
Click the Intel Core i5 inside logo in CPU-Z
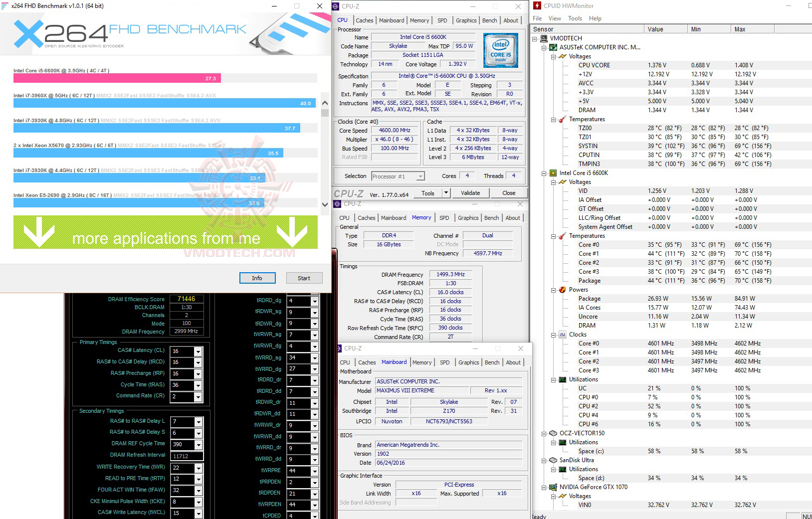tap(501, 50)
